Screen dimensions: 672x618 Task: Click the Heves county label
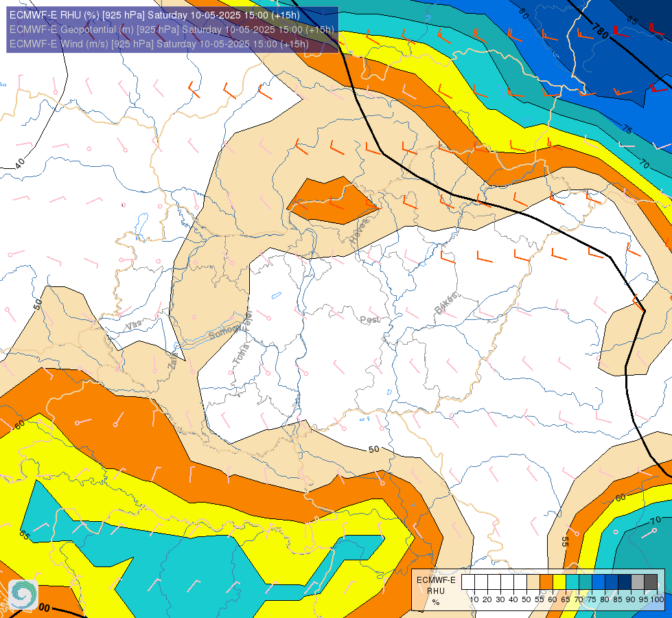click(359, 231)
